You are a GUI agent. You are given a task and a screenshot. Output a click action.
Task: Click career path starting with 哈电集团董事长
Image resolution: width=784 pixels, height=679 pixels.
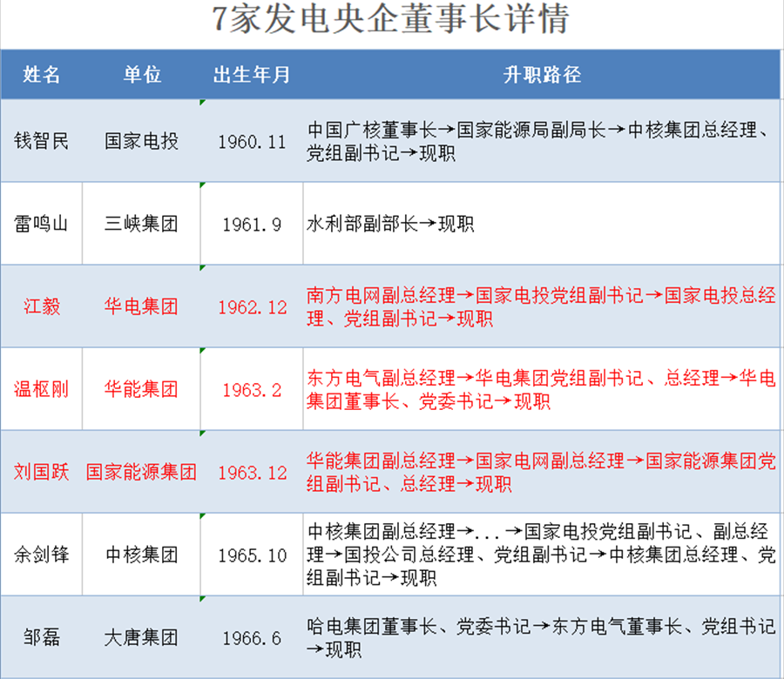(541, 638)
